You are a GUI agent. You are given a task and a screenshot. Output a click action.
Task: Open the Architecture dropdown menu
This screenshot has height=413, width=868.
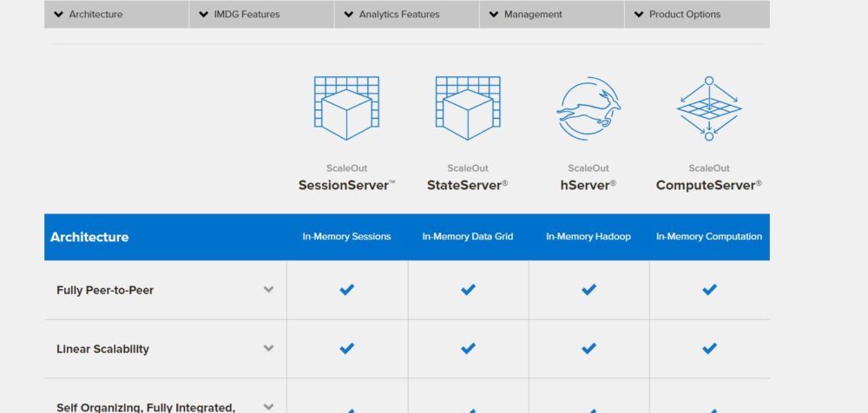click(x=116, y=14)
